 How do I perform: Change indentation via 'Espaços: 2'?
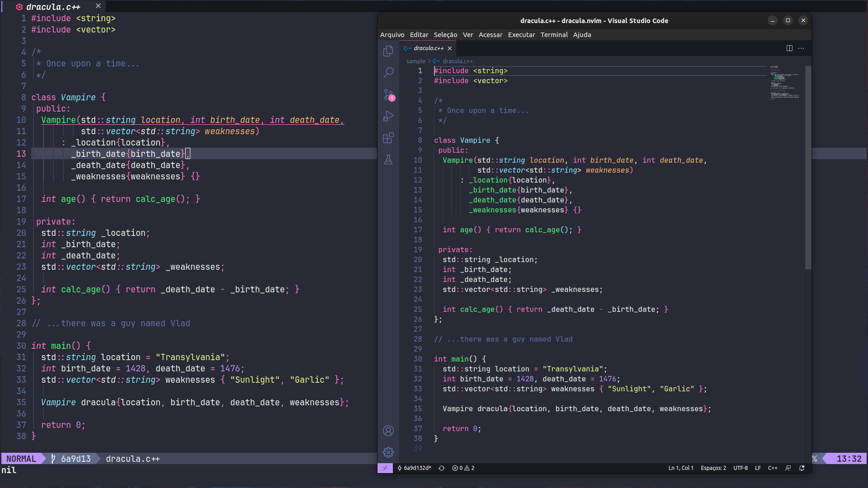[x=713, y=468]
